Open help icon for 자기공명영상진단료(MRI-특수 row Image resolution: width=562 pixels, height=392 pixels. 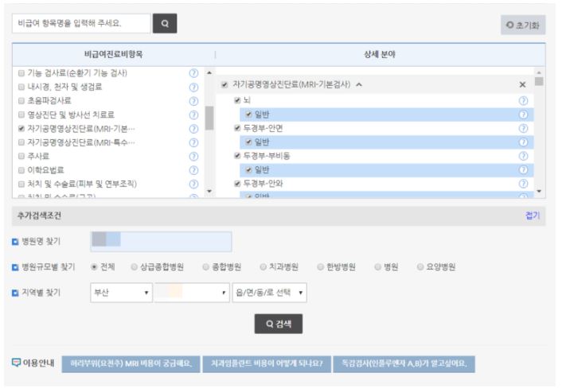tap(193, 143)
